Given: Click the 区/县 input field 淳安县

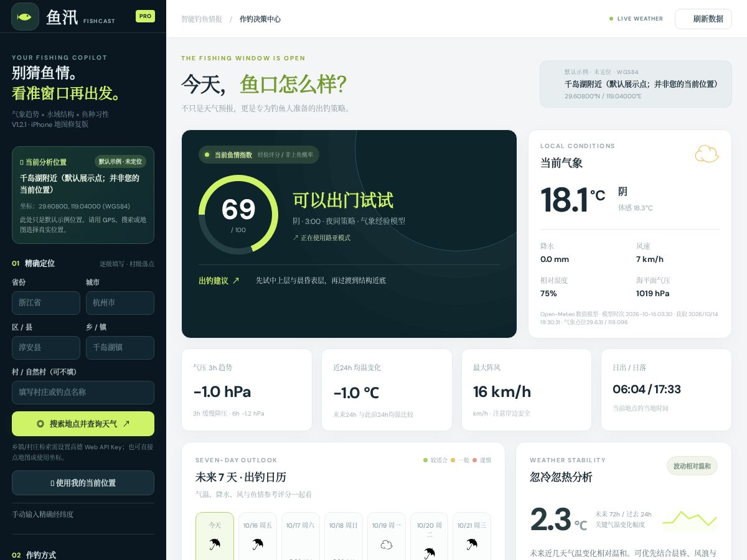Looking at the screenshot, I should pyautogui.click(x=46, y=348).
